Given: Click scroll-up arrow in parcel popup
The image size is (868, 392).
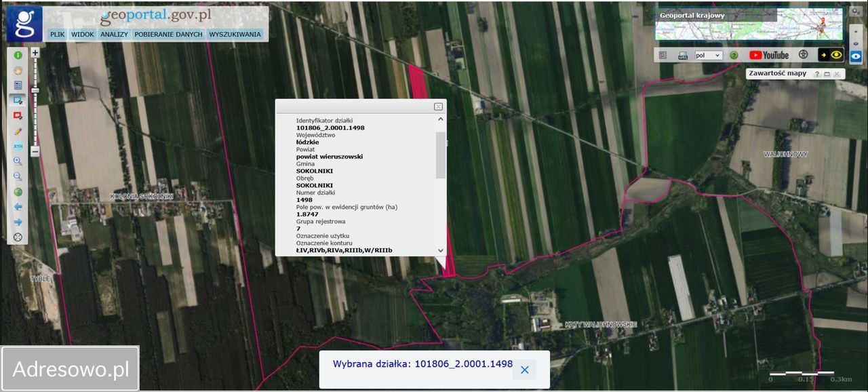Looking at the screenshot, I should pyautogui.click(x=441, y=119).
